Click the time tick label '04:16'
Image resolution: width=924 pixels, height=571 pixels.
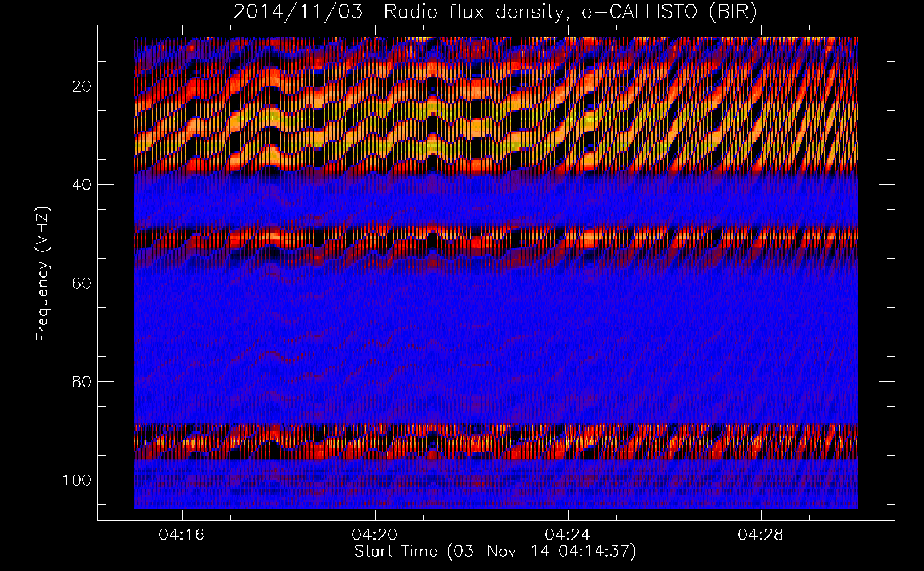182,535
